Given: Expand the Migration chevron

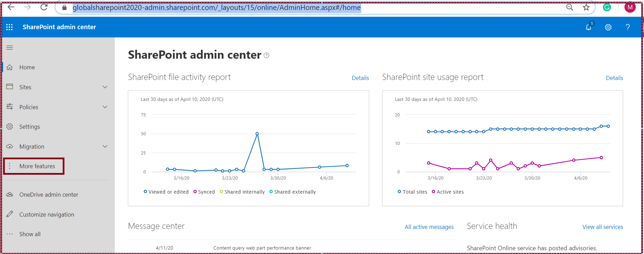Looking at the screenshot, I should (105, 147).
